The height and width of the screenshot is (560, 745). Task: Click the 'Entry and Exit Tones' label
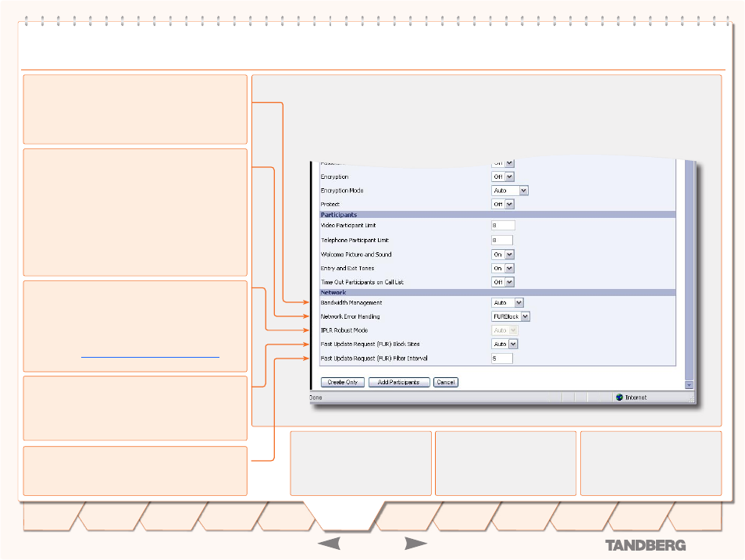(x=348, y=269)
